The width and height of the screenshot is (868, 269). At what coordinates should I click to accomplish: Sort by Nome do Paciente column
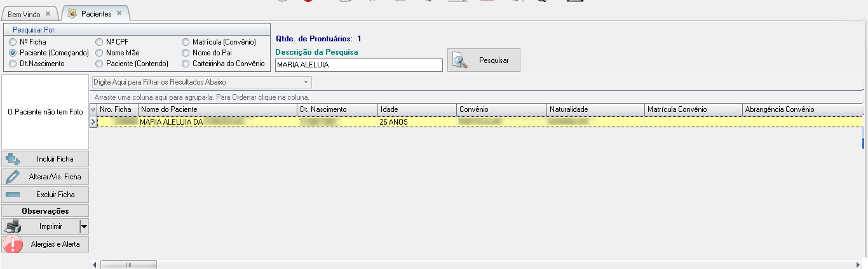pyautogui.click(x=217, y=109)
